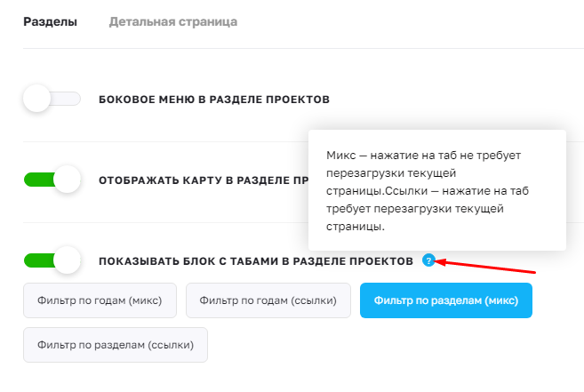Click the green track of the tabs block toggle
Viewport: 584px width, 392px height.
pyautogui.click(x=36, y=260)
